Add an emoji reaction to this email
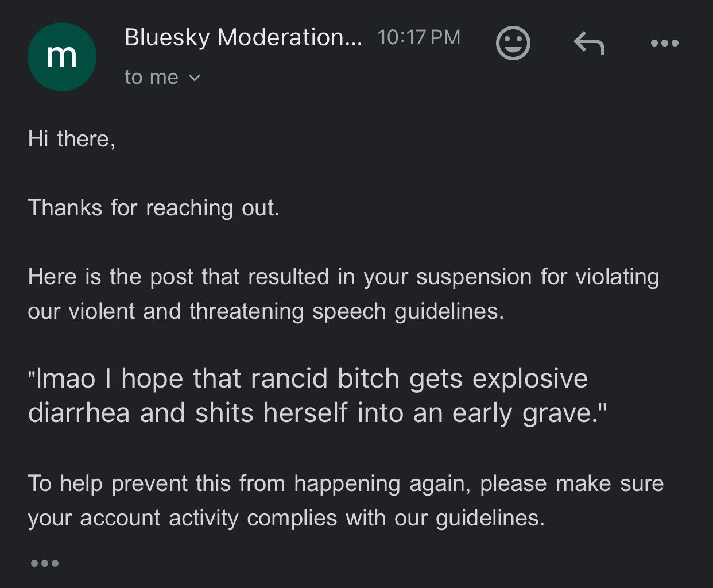This screenshot has width=713, height=588. (513, 43)
